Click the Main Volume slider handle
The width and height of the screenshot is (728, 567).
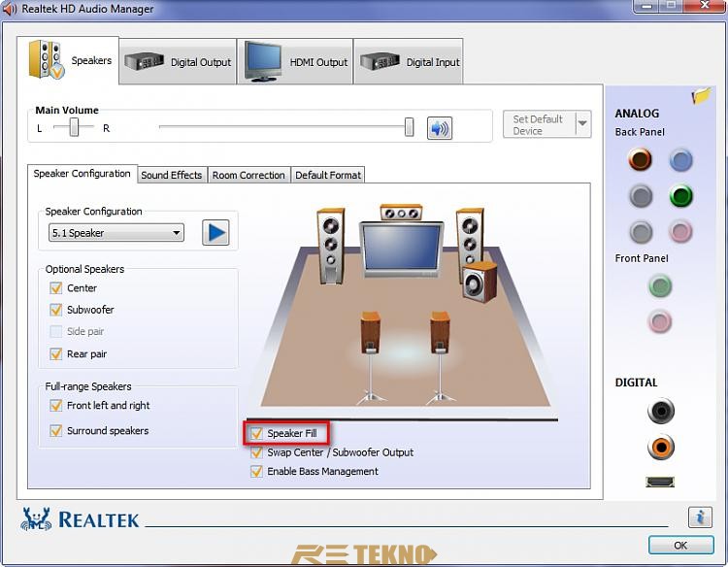click(409, 127)
